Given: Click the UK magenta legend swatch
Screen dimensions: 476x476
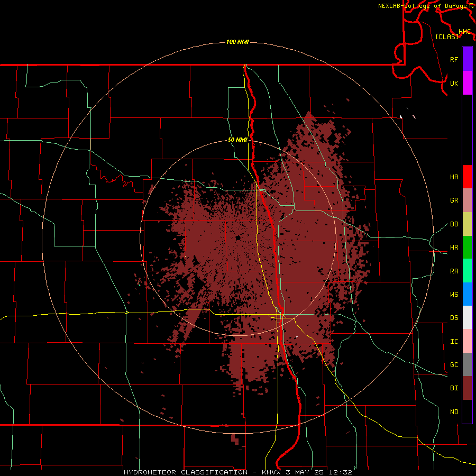Looking at the screenshot, I should (467, 83).
